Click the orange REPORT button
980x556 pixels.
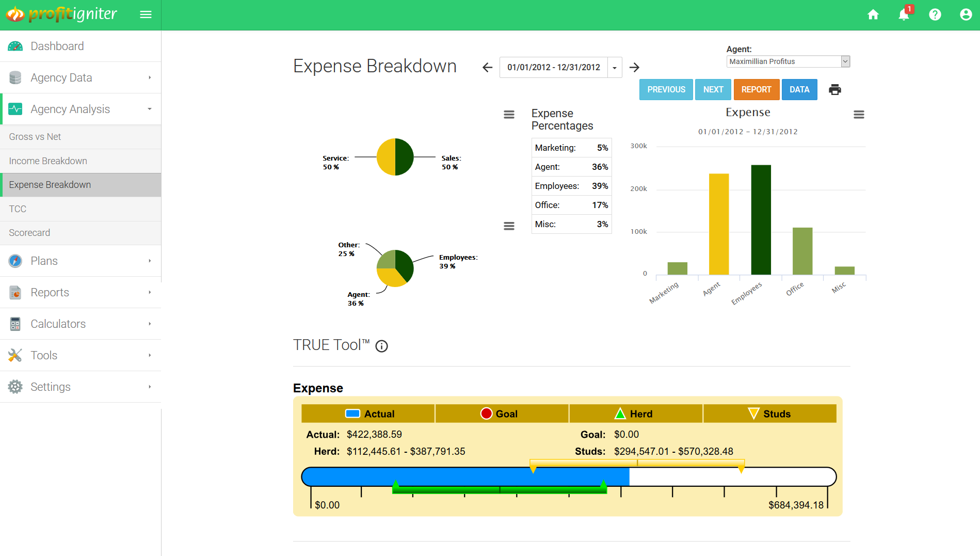(x=756, y=90)
